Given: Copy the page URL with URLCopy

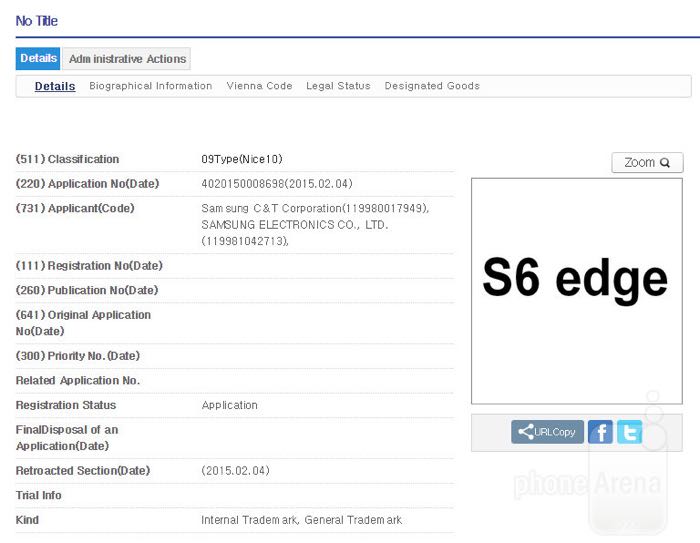Looking at the screenshot, I should pos(547,432).
